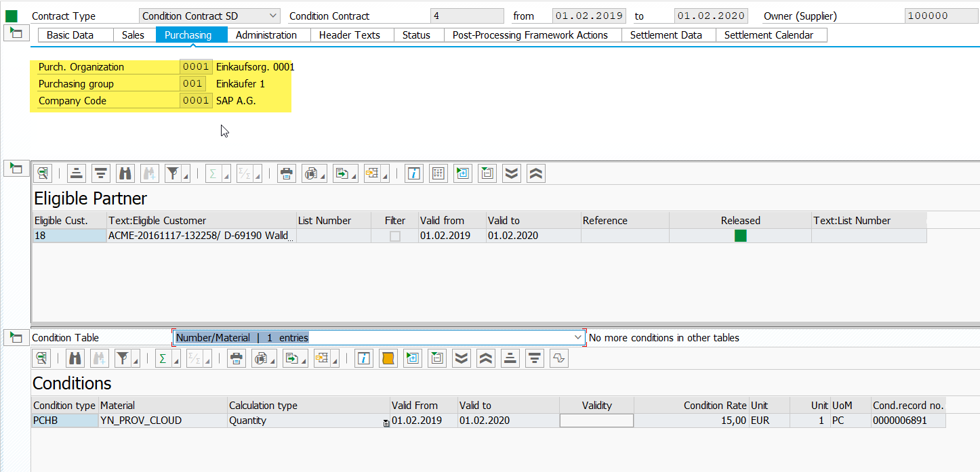
Task: Open the Print icon in the Conditions toolbar
Action: (236, 358)
